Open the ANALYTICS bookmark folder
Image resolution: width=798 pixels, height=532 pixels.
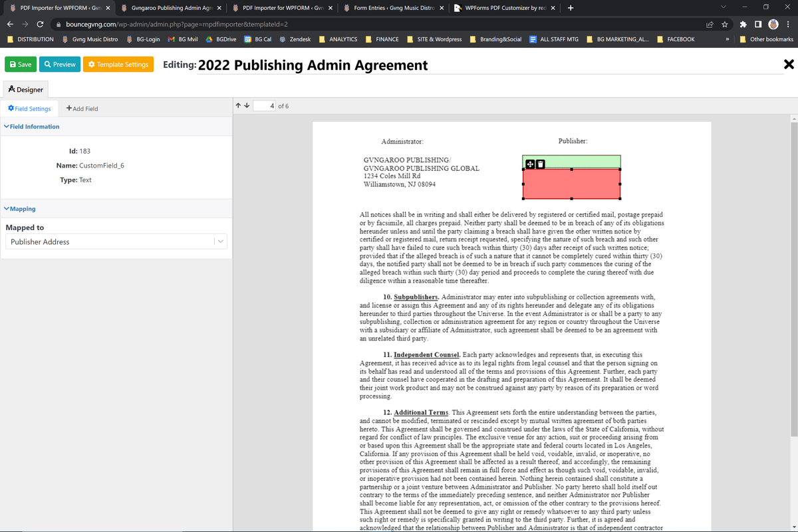(338, 39)
